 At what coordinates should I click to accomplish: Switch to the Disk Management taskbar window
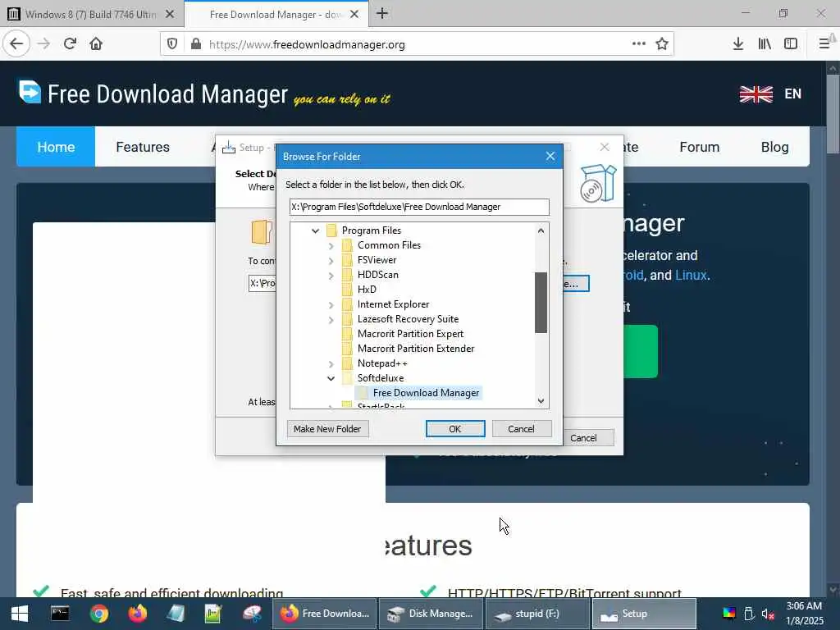[x=431, y=614]
